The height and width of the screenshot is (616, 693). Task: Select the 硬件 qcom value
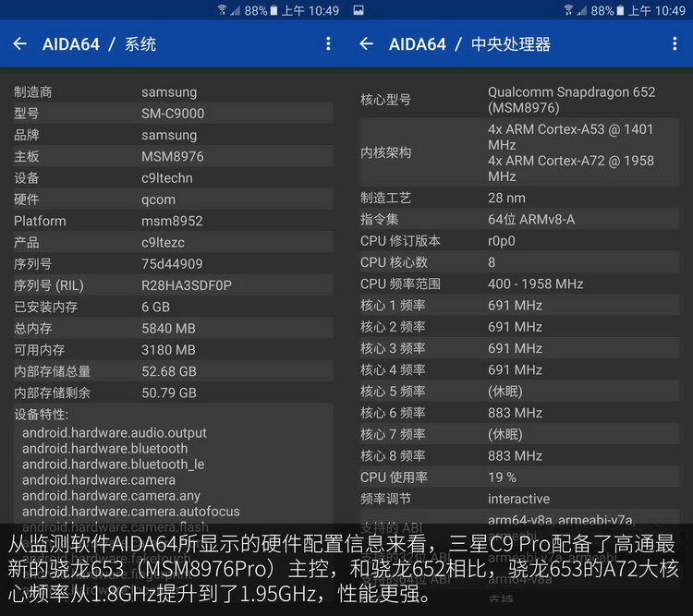click(158, 199)
